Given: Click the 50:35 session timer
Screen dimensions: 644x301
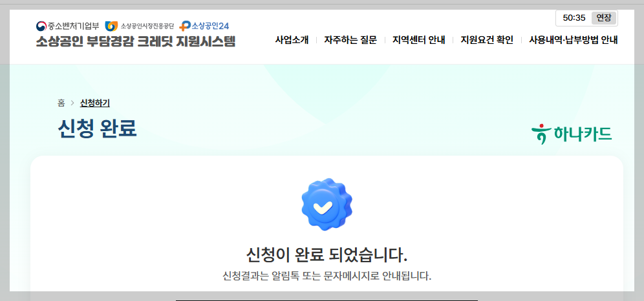Looking at the screenshot, I should 574,18.
